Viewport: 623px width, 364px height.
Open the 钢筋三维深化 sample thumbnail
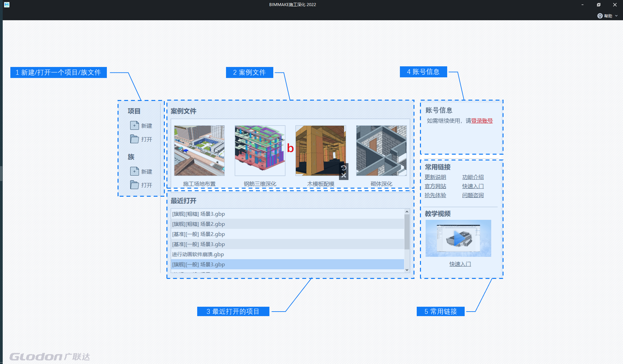point(260,151)
